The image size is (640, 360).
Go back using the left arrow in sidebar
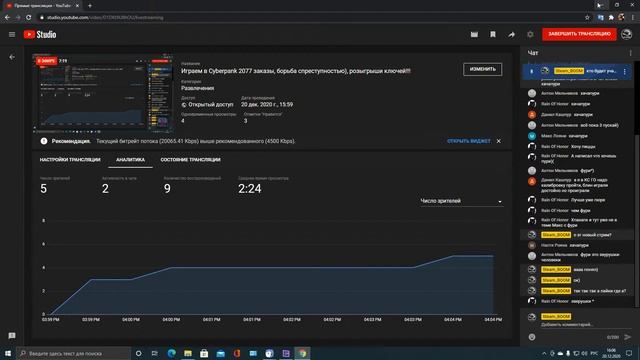12,57
